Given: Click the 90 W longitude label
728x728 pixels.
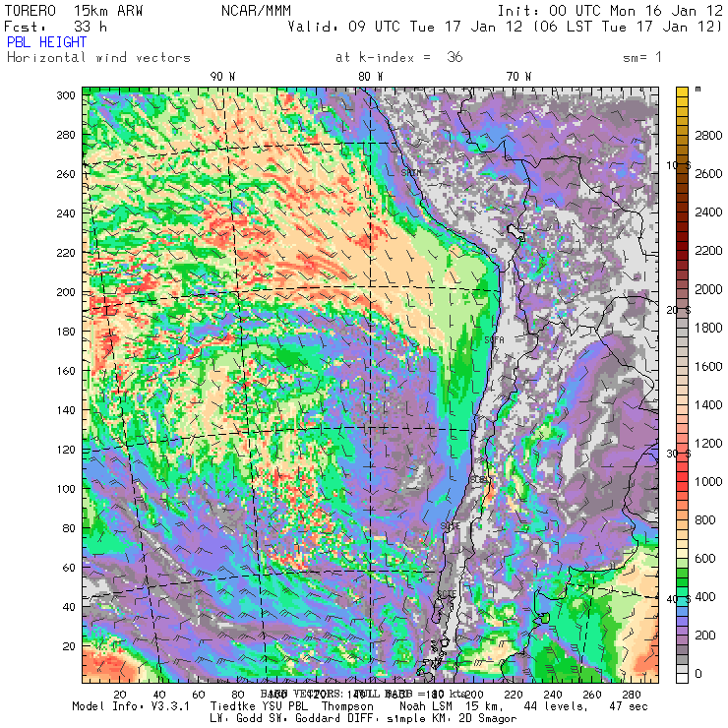Looking at the screenshot, I should pos(222,77).
